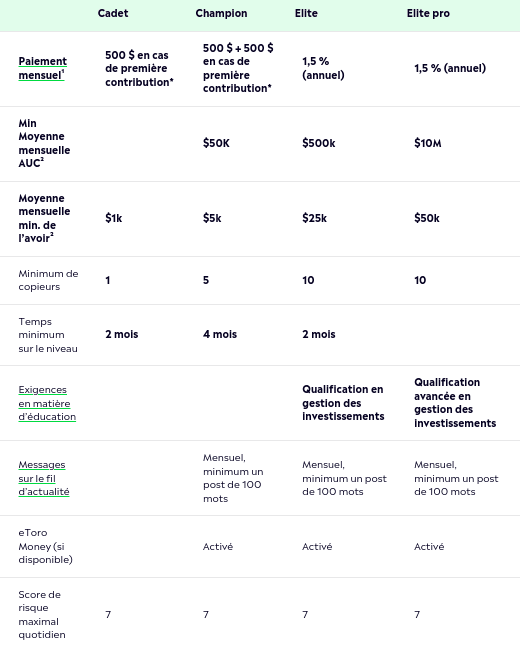This screenshot has height=646, width=520.
Task: Click the $50K Champion AUC value
Action: (x=216, y=143)
